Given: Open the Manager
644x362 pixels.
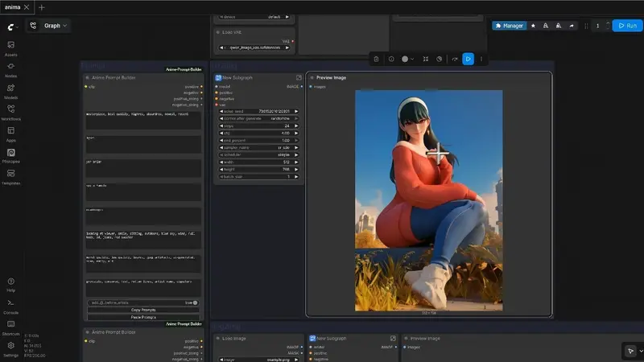Looking at the screenshot, I should coord(510,26).
